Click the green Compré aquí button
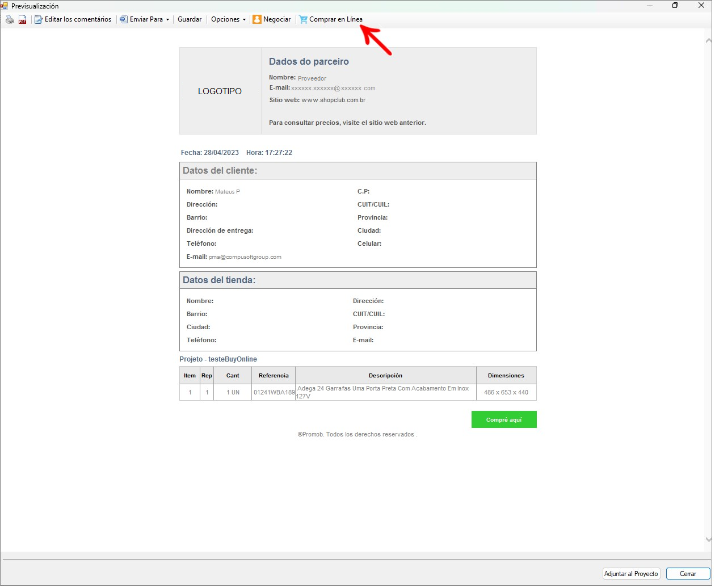Image resolution: width=715 pixels, height=588 pixels. 504,420
